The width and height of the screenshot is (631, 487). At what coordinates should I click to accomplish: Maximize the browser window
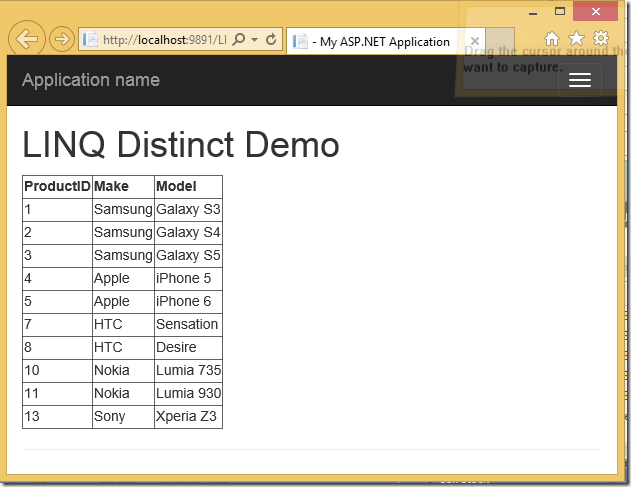tap(560, 12)
